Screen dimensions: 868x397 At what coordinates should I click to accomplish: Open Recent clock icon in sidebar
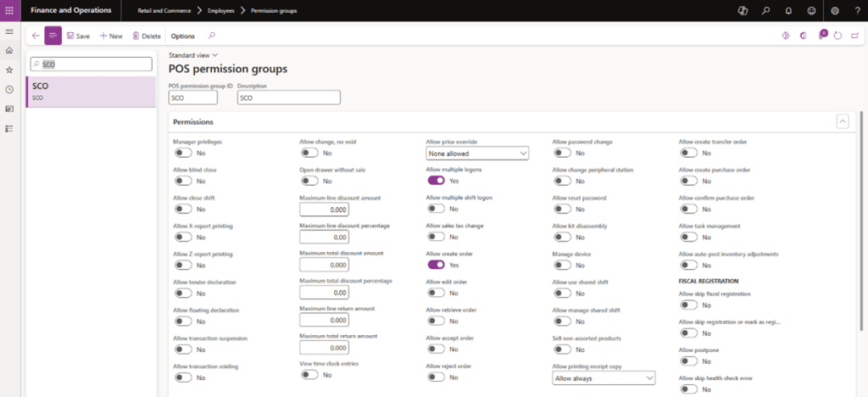click(9, 89)
